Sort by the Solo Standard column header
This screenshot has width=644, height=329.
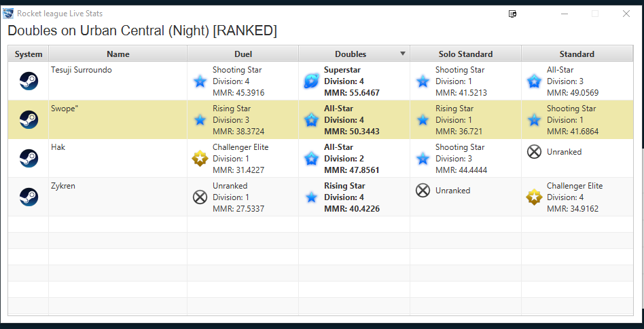(x=466, y=54)
